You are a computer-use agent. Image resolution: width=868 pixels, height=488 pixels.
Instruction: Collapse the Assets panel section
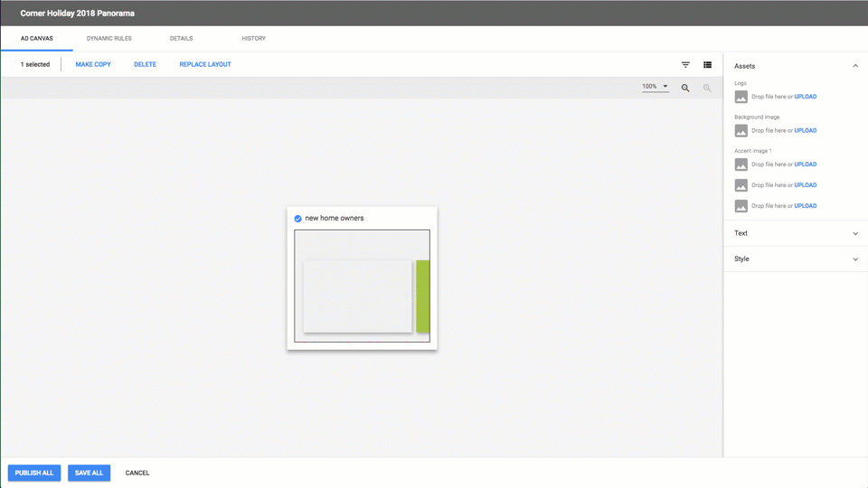(855, 66)
